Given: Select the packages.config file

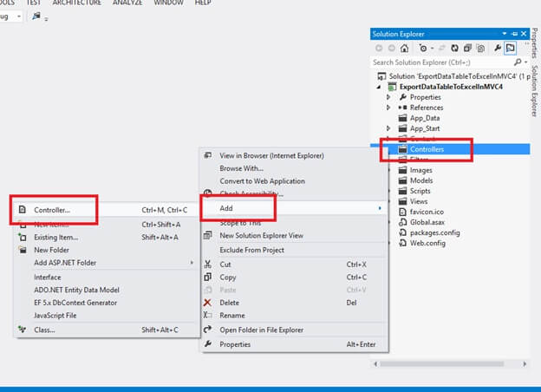Looking at the screenshot, I should pyautogui.click(x=434, y=232).
